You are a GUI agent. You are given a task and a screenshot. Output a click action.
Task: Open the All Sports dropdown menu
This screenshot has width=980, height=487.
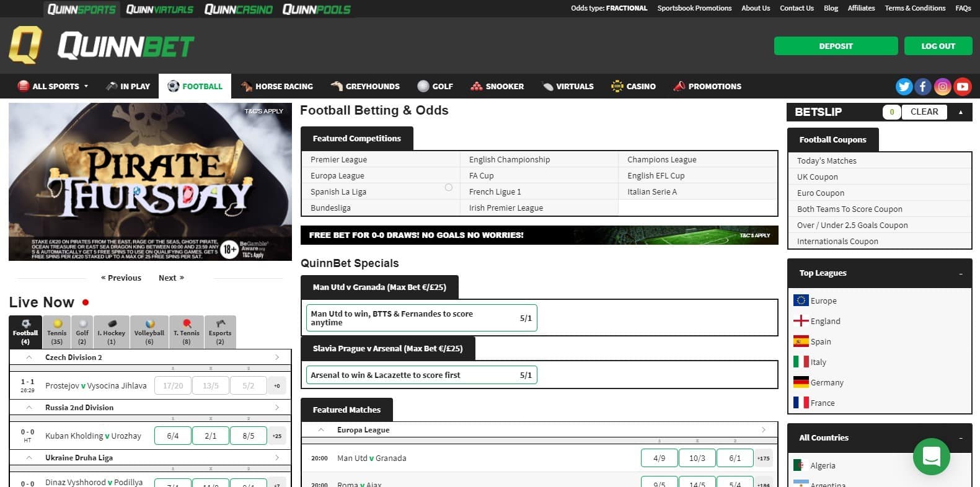click(53, 87)
